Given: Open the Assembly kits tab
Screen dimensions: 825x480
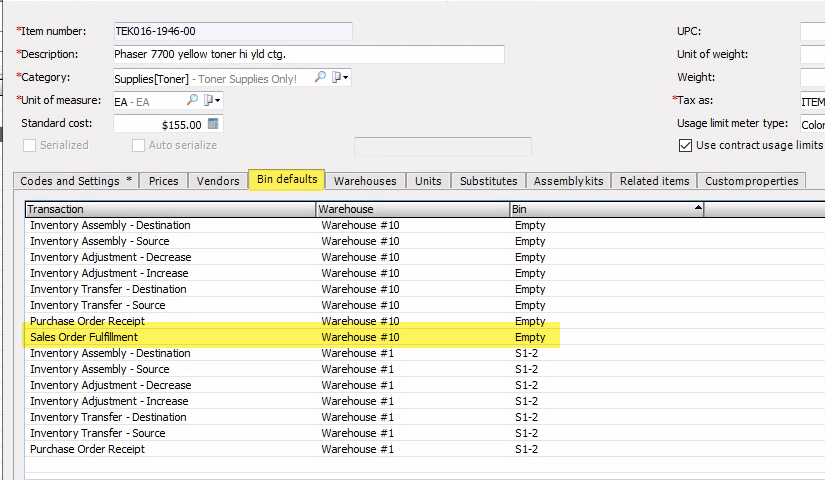Looking at the screenshot, I should click(568, 181).
